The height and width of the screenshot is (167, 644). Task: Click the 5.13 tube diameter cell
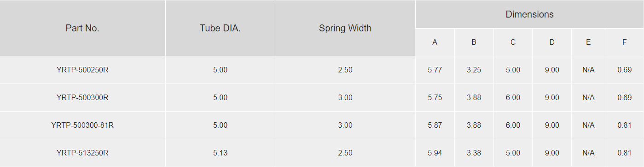click(x=220, y=153)
